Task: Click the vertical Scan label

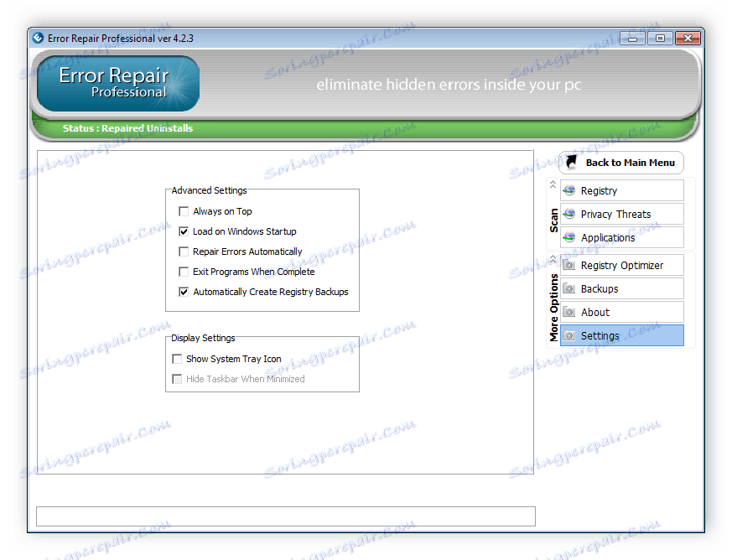Action: 553,220
